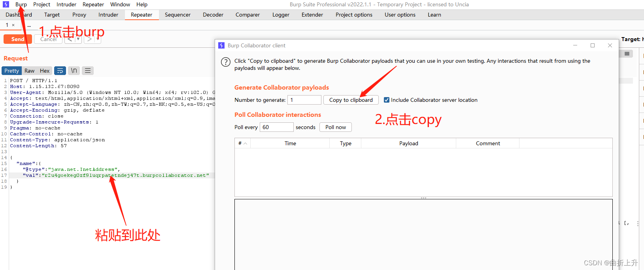Add a new repeater tab via the ... tab
This screenshot has width=644, height=270.
pyautogui.click(x=29, y=25)
